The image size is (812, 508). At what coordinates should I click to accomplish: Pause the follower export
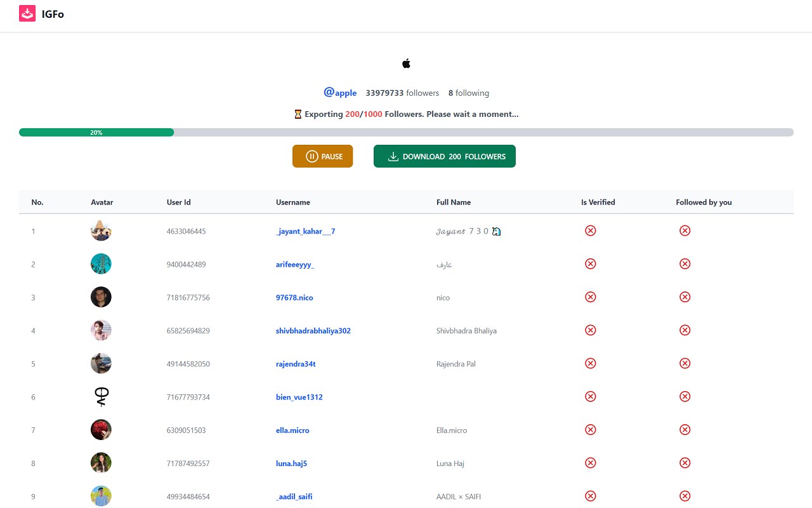(x=322, y=156)
